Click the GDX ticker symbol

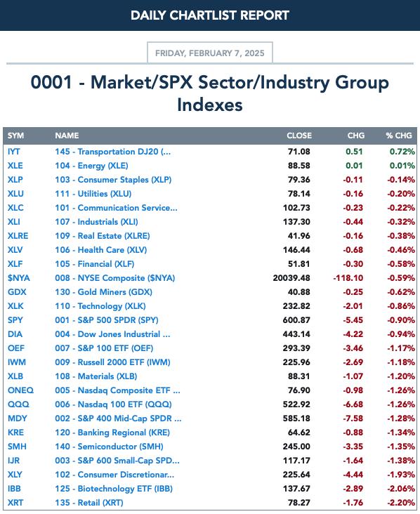[17, 292]
